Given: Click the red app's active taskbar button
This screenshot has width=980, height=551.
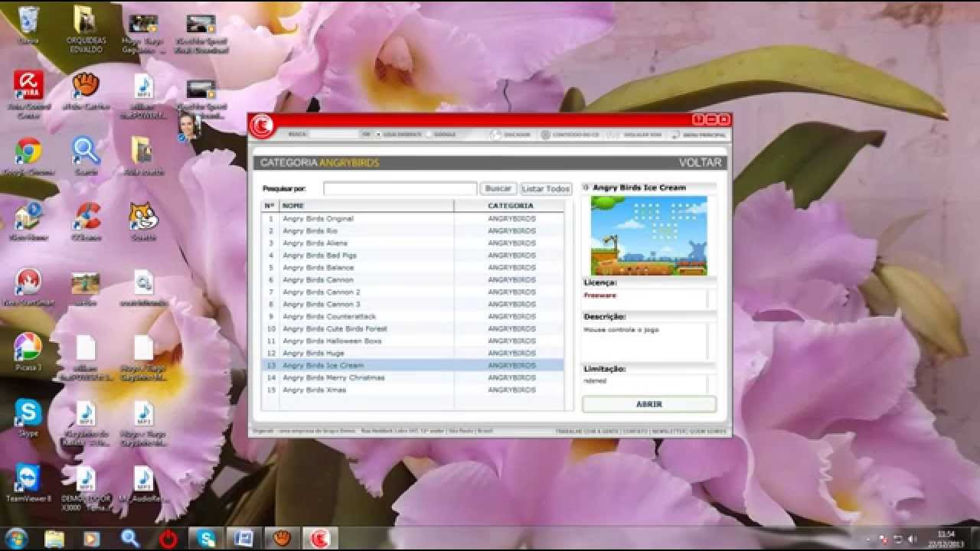Looking at the screenshot, I should coord(319,539).
